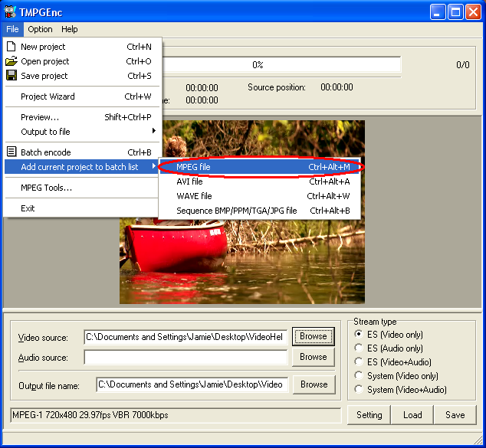
Task: Click into the Output file name field
Action: click(192, 384)
